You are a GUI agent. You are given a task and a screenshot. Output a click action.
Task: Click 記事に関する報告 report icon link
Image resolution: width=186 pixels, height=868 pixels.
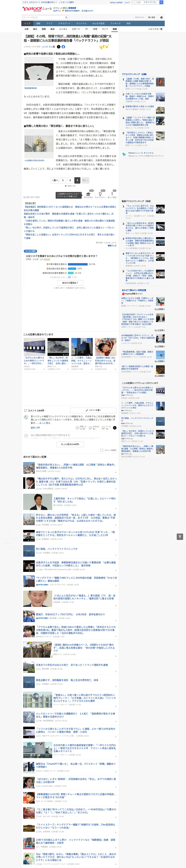(31, 197)
